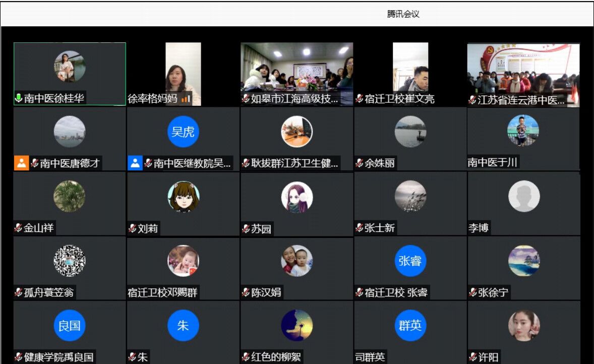Viewport: 594px width, 364px height.
Task: Click orange host badge beside 南中医唐德才
Action: pos(21,163)
